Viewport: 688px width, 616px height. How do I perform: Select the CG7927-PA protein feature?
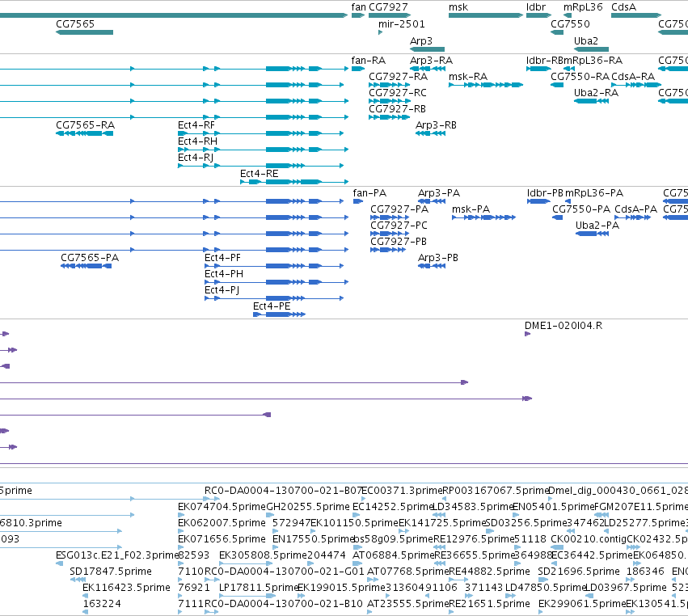(388, 217)
